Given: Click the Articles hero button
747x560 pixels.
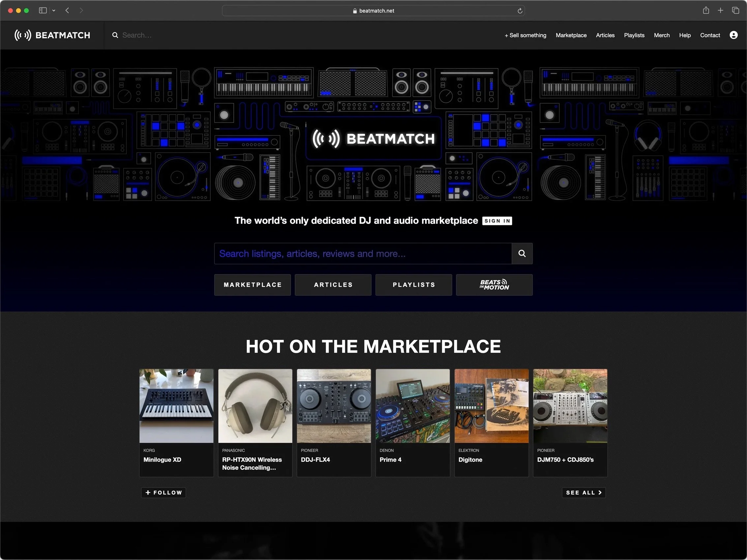Looking at the screenshot, I should (333, 285).
